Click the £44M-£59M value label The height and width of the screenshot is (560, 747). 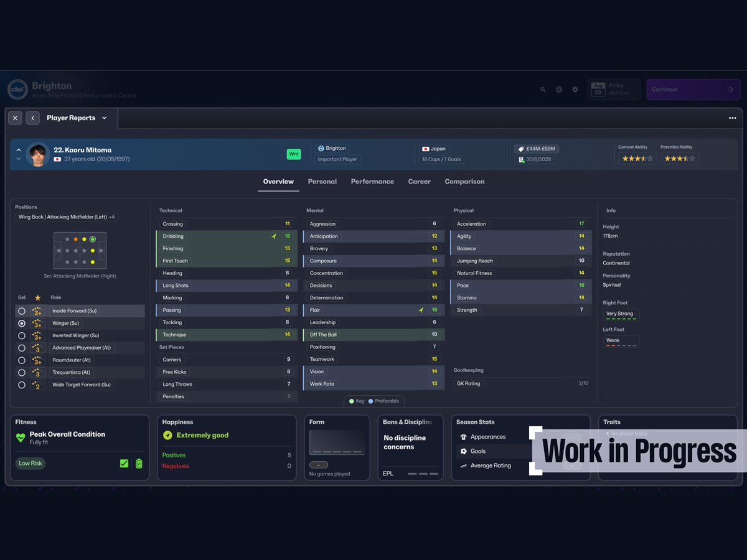click(537, 149)
